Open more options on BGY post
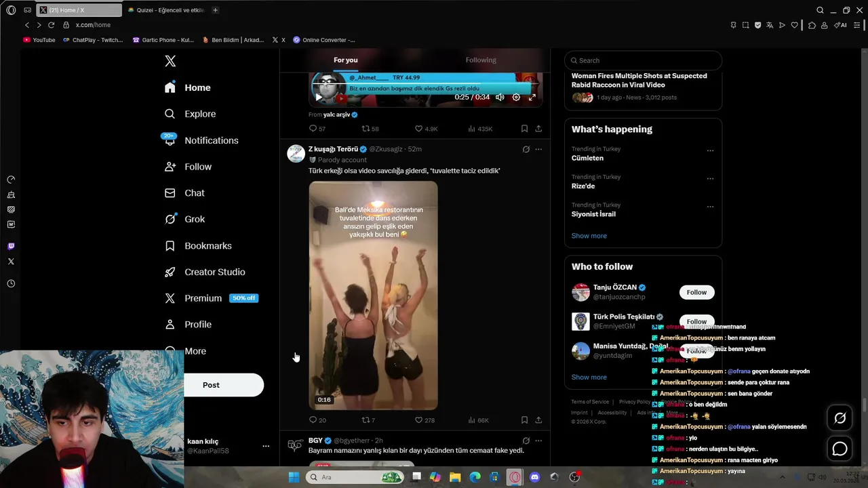This screenshot has width=868, height=488. click(x=538, y=441)
